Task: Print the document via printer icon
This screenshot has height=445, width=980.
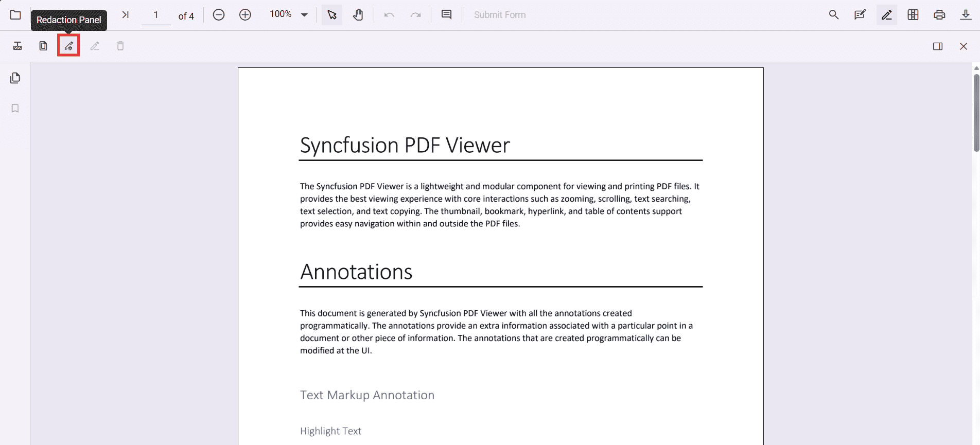Action: pyautogui.click(x=939, y=15)
